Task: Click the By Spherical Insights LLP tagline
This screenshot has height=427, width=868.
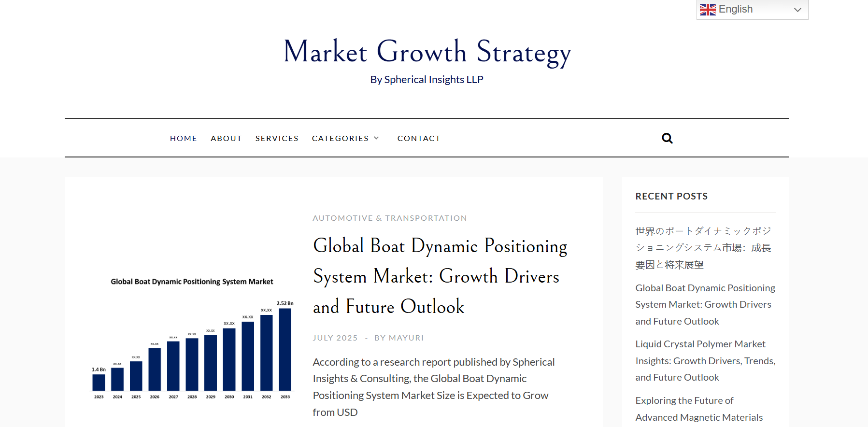Action: point(427,80)
